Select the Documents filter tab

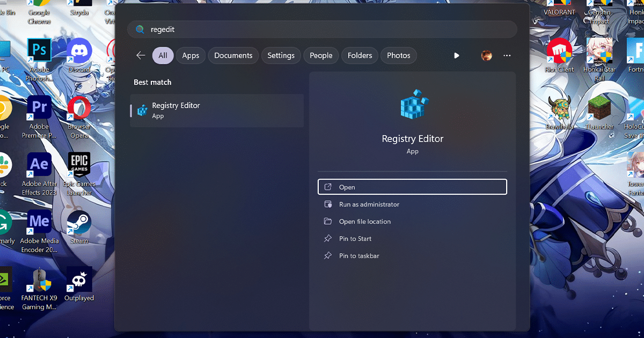click(233, 55)
